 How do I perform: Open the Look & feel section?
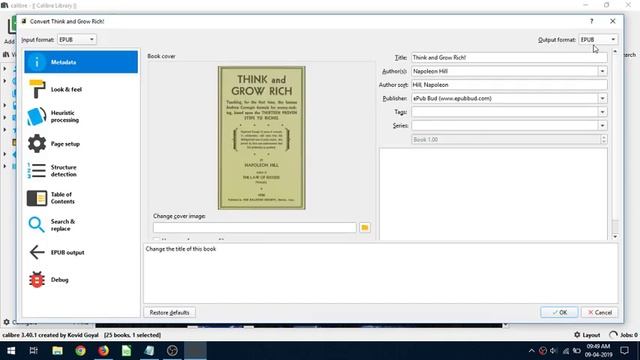(x=81, y=89)
